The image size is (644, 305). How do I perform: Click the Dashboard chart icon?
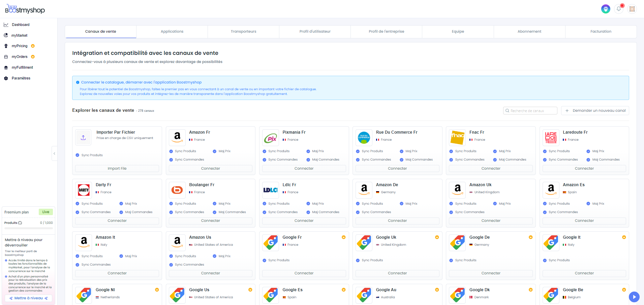click(6, 25)
